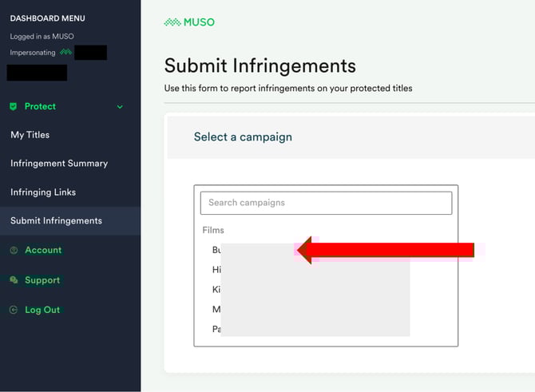Image resolution: width=535 pixels, height=392 pixels.
Task: Click the Support chat bubbles icon
Action: click(x=14, y=280)
